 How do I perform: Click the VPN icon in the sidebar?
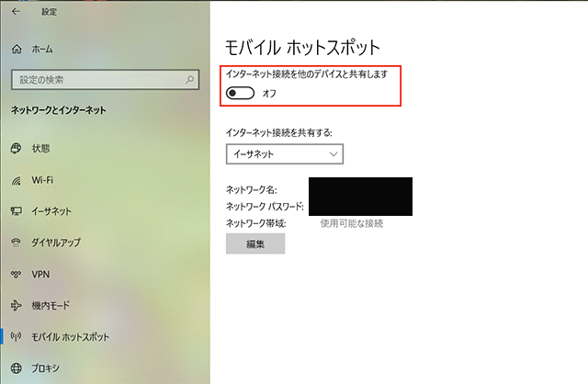(16, 274)
